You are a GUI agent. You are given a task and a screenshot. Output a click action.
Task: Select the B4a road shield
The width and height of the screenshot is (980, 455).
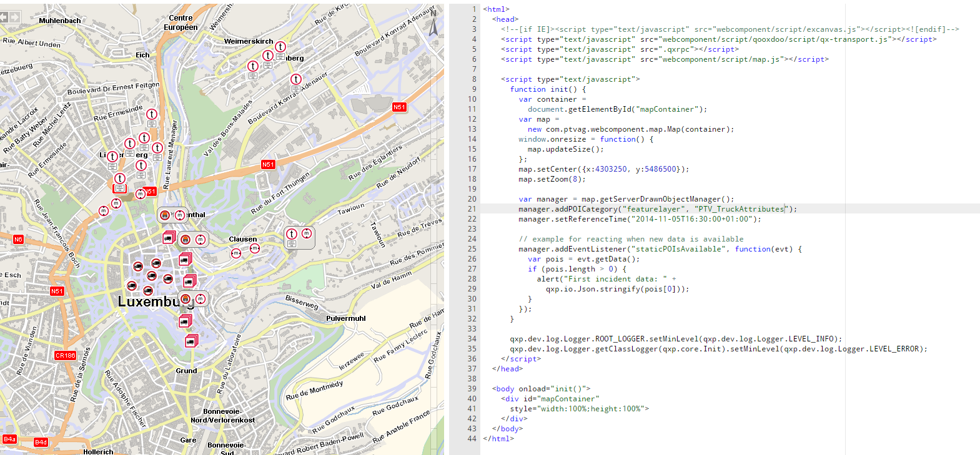(x=9, y=439)
